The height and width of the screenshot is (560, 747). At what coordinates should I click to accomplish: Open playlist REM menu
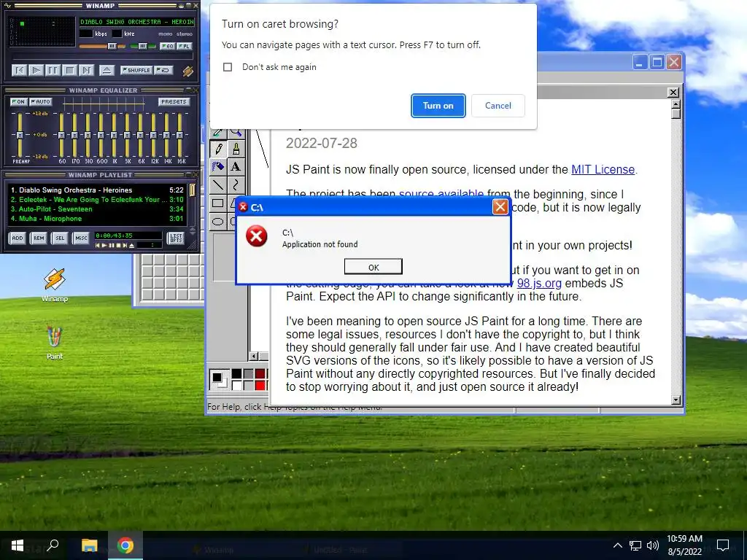tap(39, 238)
